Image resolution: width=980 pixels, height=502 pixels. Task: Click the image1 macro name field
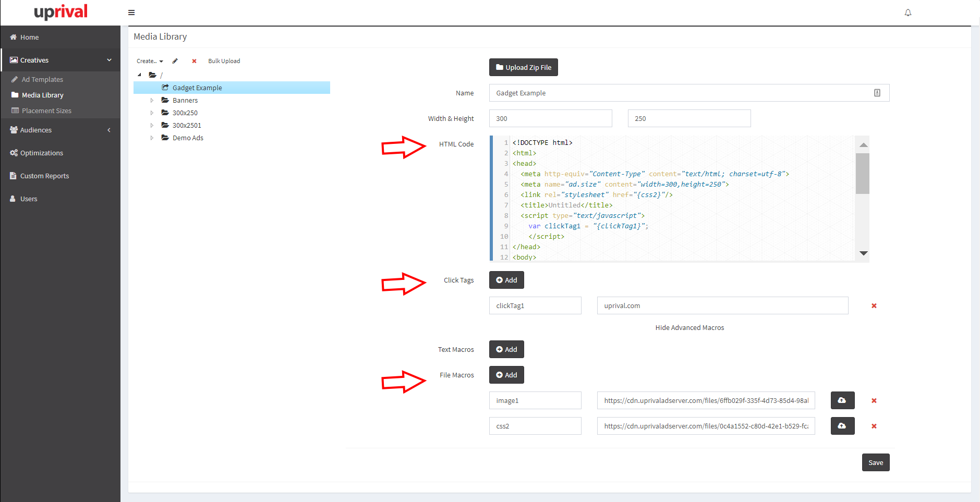point(535,400)
